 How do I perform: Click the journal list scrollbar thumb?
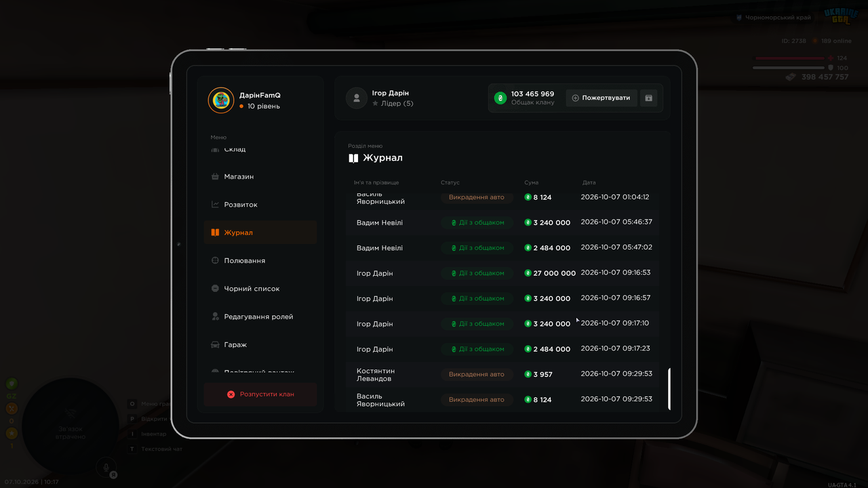tap(669, 389)
